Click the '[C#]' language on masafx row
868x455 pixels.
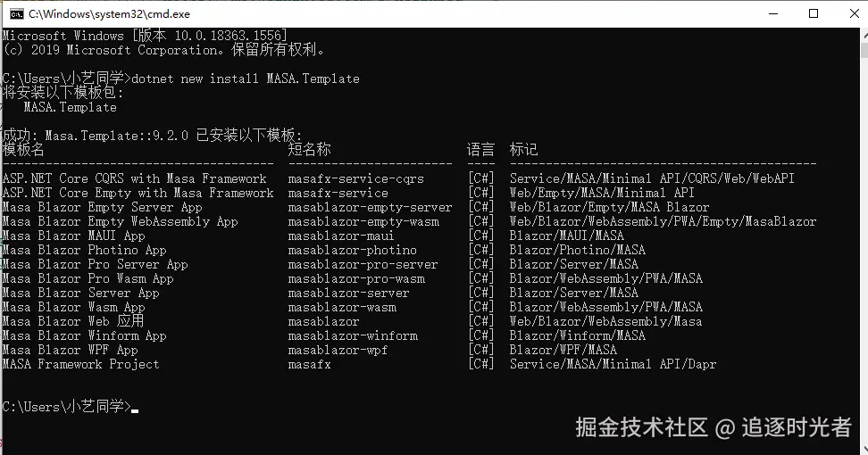pyautogui.click(x=480, y=364)
